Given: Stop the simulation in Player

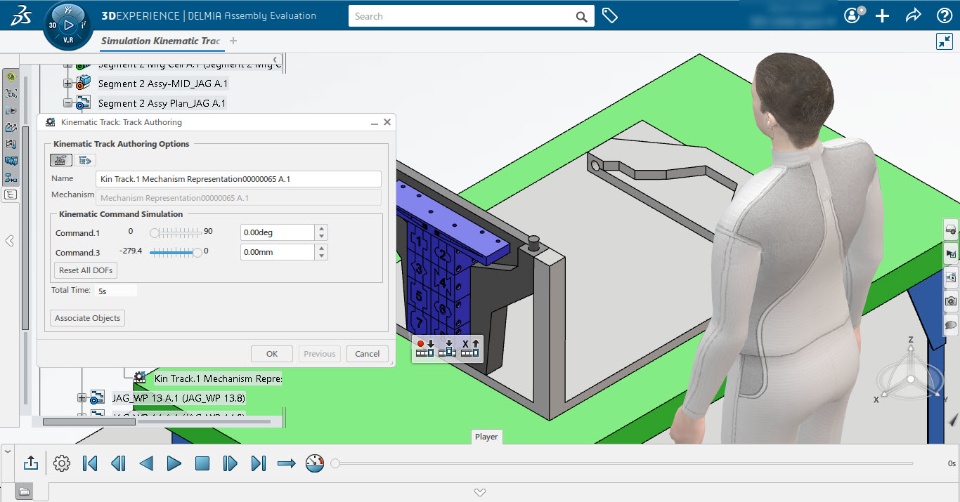Looking at the screenshot, I should [202, 463].
